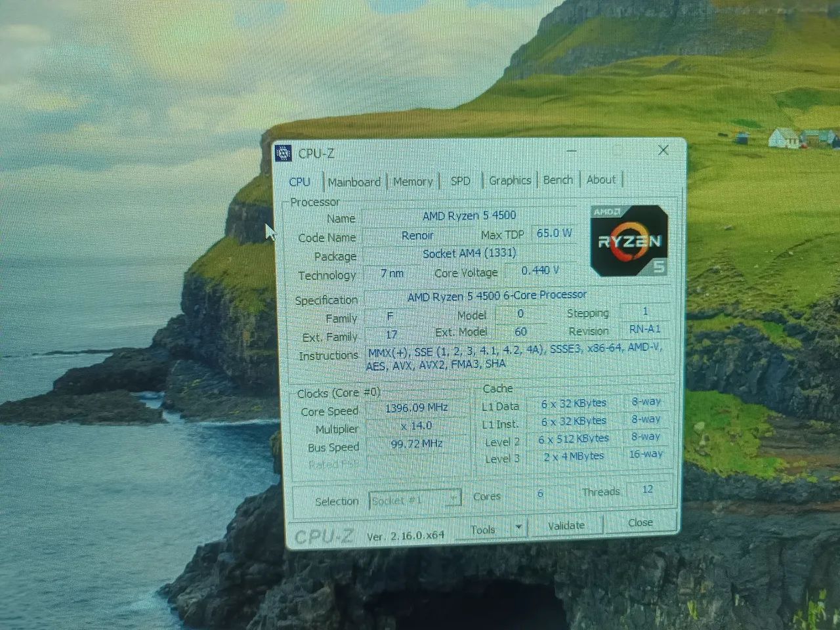Image resolution: width=840 pixels, height=630 pixels.
Task: Click the Code Name value Renoir
Action: 417,235
